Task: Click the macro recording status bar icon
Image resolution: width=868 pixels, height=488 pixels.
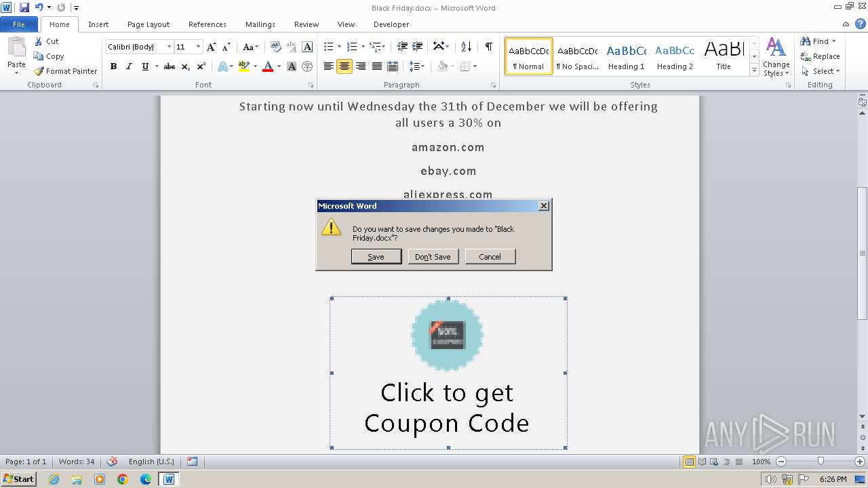Action: 192,462
